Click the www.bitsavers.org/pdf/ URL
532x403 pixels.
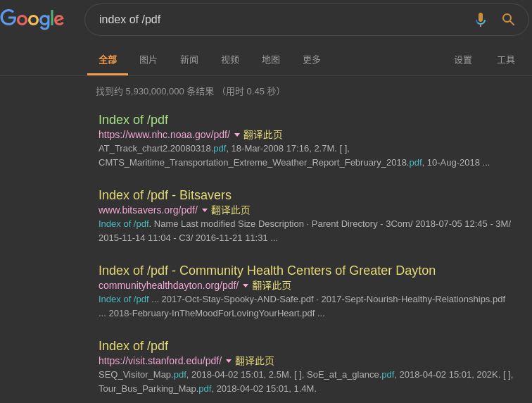click(148, 210)
